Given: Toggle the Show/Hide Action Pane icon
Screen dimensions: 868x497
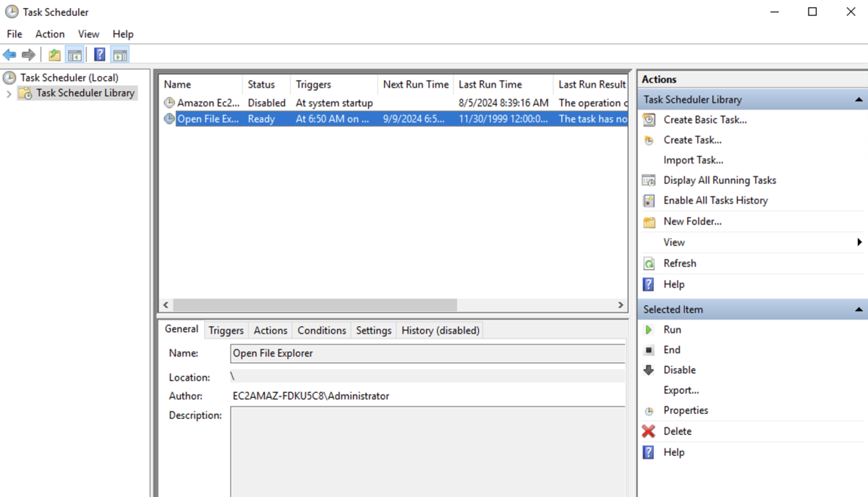Looking at the screenshot, I should coord(120,55).
